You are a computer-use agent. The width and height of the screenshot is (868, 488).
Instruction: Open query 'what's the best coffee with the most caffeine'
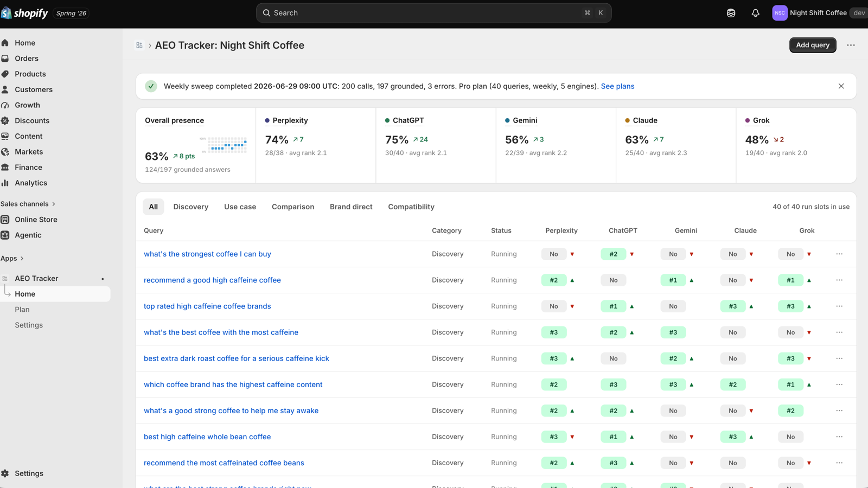point(221,332)
